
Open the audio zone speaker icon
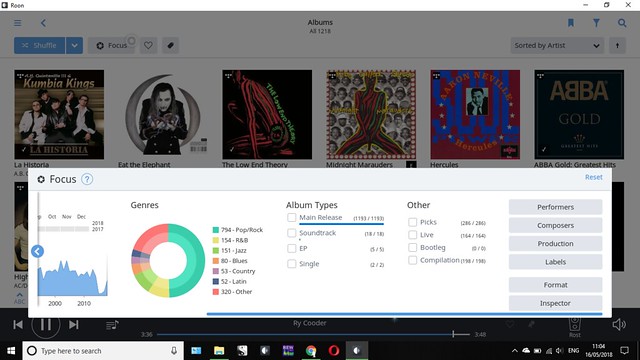[x=575, y=324]
